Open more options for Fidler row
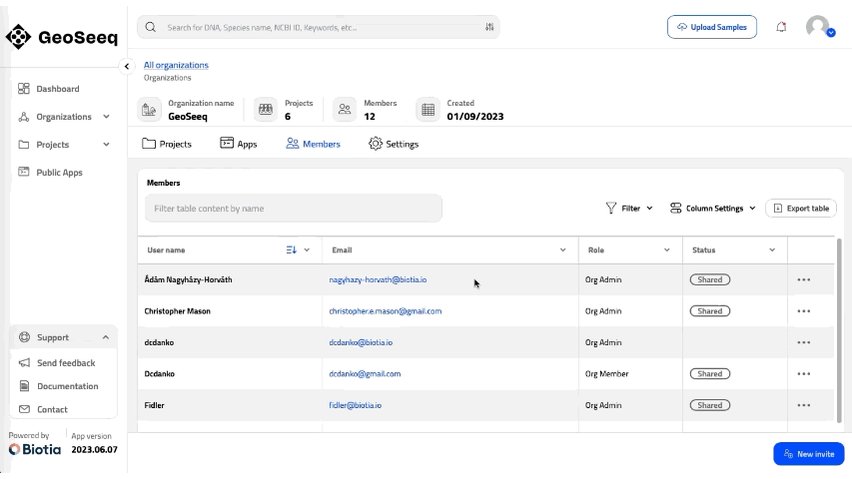Viewport: 852px width, 479px height. (804, 405)
